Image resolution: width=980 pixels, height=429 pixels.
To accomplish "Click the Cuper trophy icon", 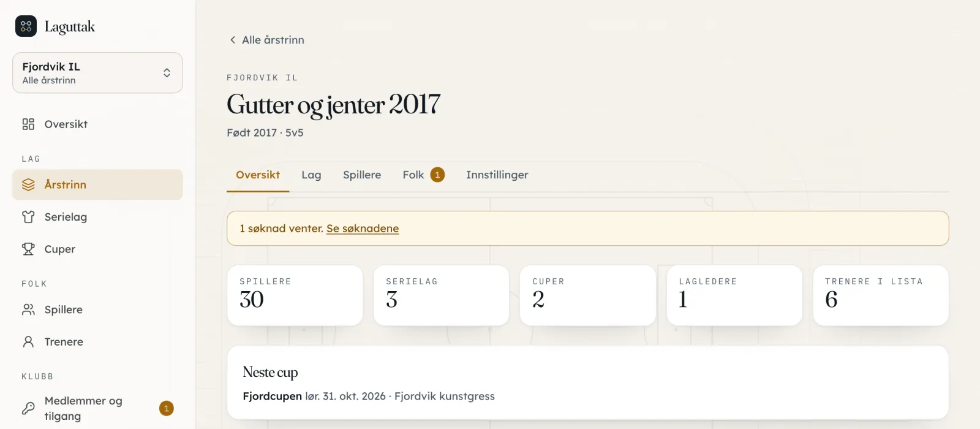I will [x=28, y=249].
